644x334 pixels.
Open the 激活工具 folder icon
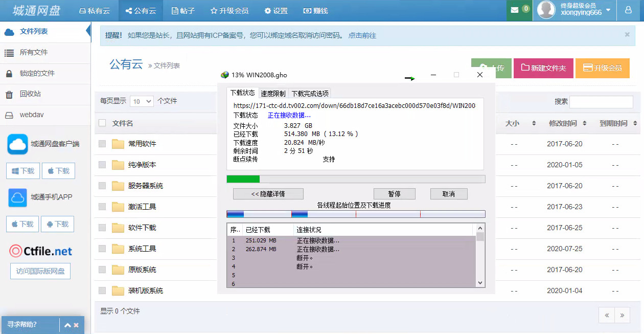[119, 207]
